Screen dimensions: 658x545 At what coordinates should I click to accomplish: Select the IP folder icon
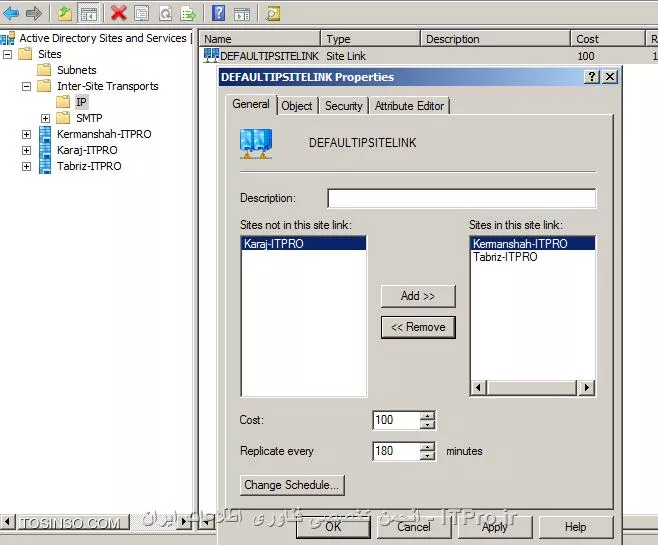63,102
